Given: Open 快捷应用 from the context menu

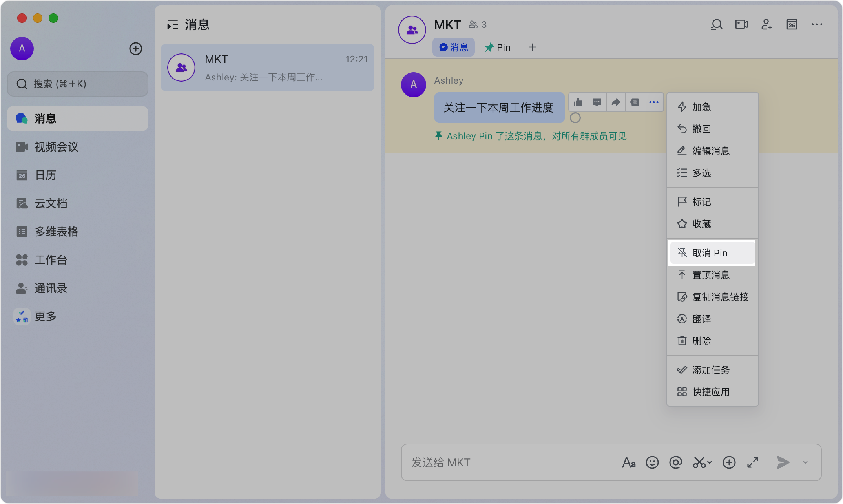Looking at the screenshot, I should 713,392.
